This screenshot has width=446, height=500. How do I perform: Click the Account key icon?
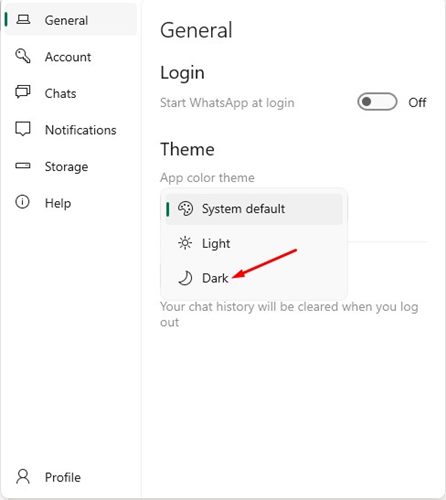(x=23, y=56)
